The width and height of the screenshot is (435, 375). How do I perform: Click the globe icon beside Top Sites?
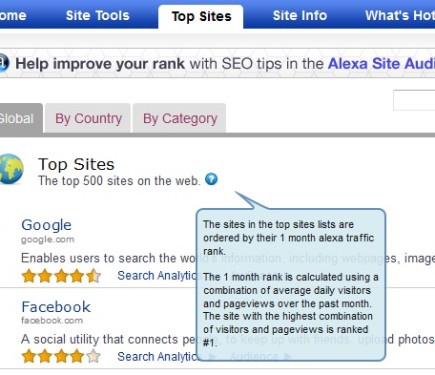point(11,169)
